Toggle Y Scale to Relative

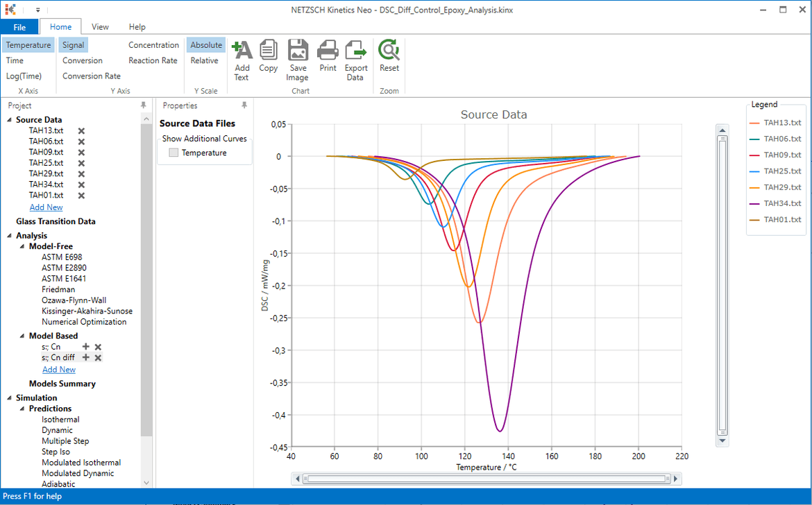205,60
